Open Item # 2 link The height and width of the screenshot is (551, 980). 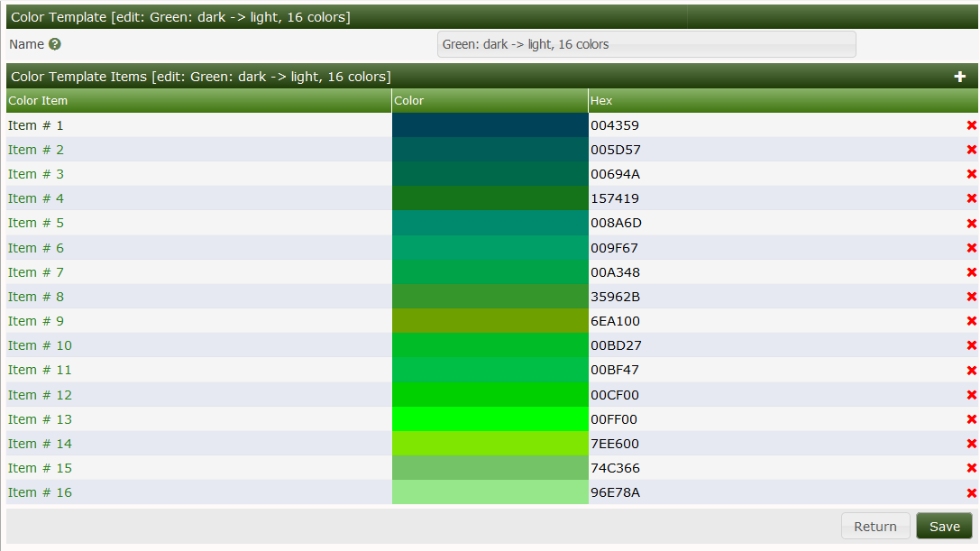(36, 150)
